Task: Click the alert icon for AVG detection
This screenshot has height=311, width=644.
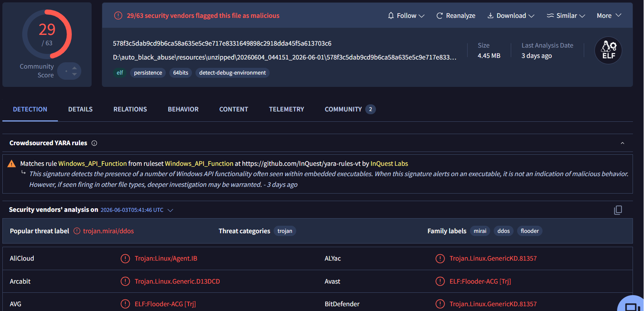Action: click(125, 304)
